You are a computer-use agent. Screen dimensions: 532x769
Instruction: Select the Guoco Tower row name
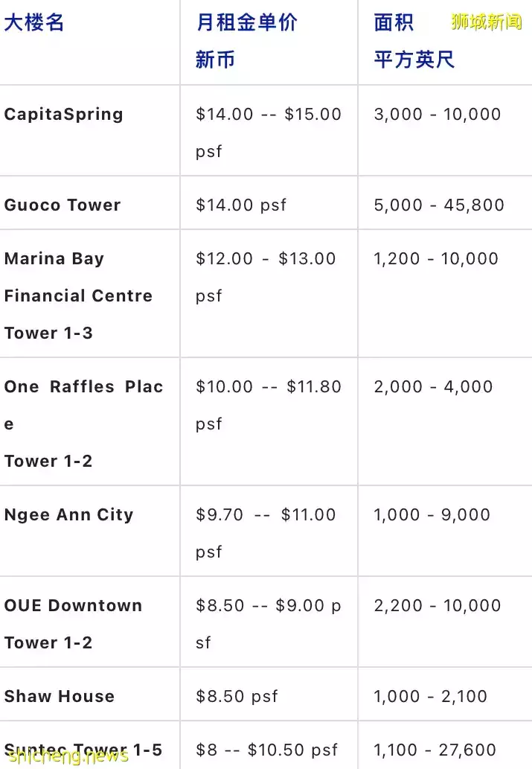(63, 205)
